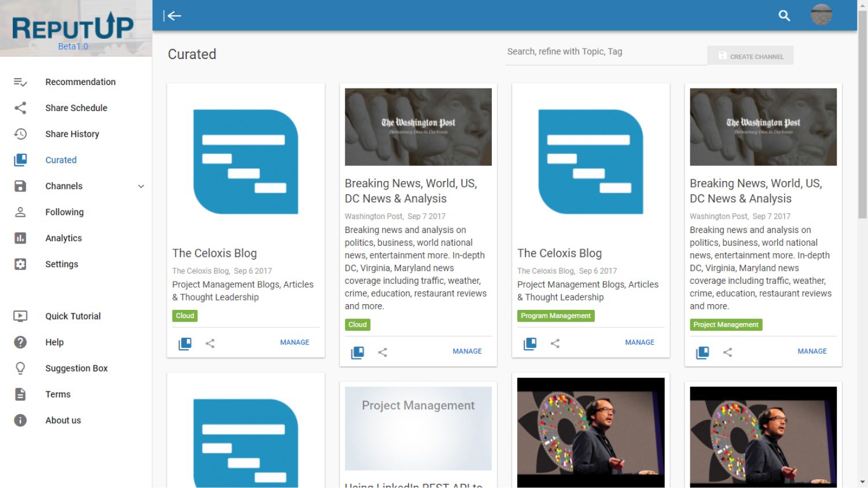868x488 pixels.
Task: Click the Share History clock icon
Action: (20, 134)
